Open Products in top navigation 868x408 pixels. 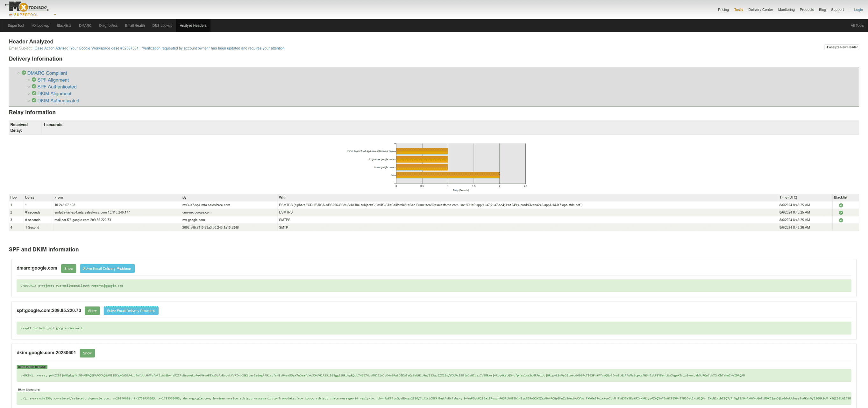(807, 10)
